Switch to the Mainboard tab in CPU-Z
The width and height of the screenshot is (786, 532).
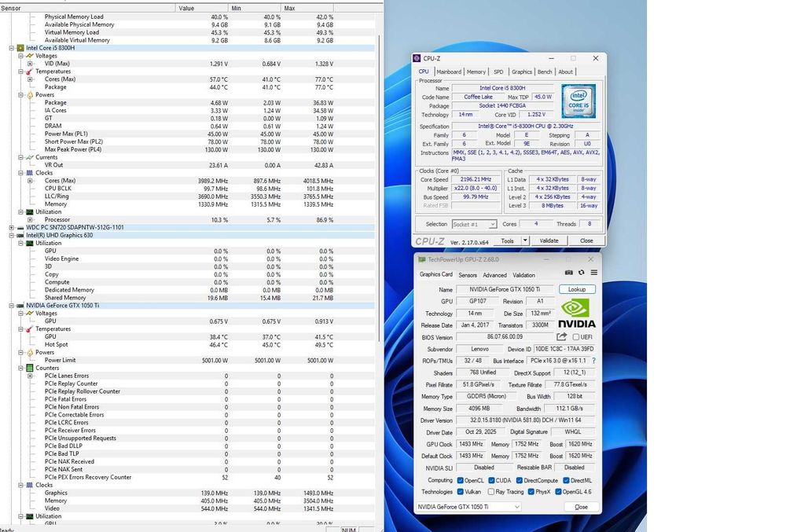[x=448, y=72]
